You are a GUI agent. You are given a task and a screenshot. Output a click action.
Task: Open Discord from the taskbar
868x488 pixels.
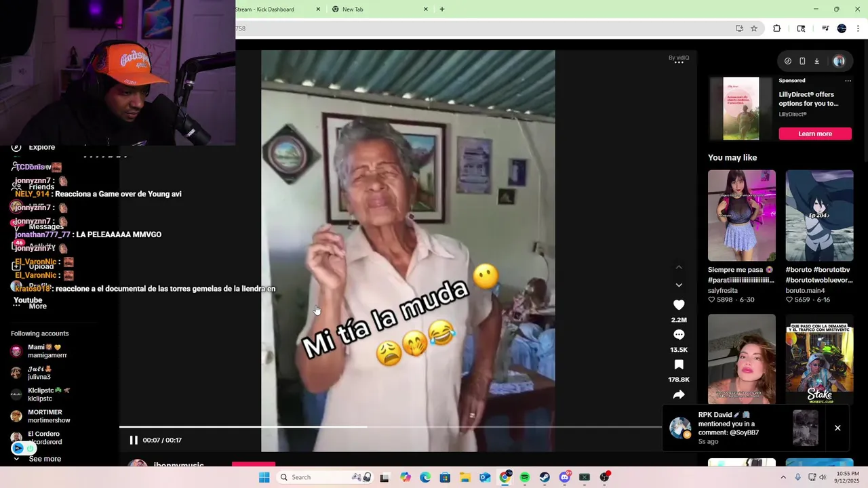point(565,477)
